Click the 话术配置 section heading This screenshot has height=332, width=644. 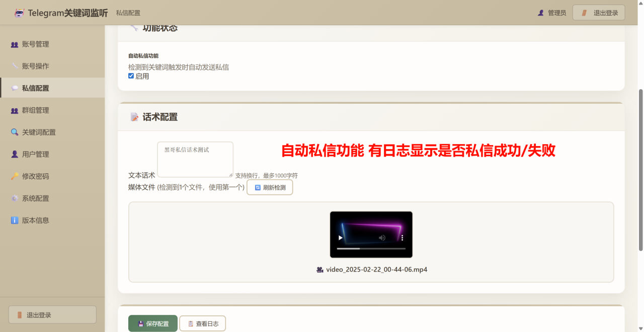pos(160,117)
